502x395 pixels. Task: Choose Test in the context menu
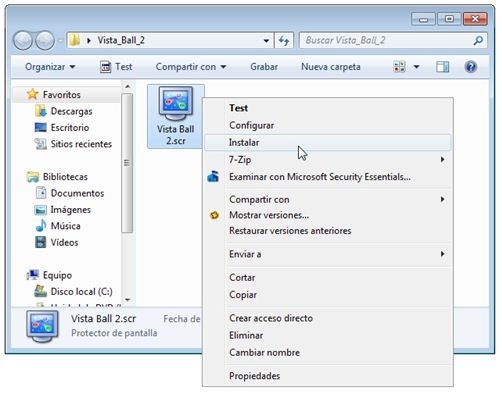pos(327,108)
